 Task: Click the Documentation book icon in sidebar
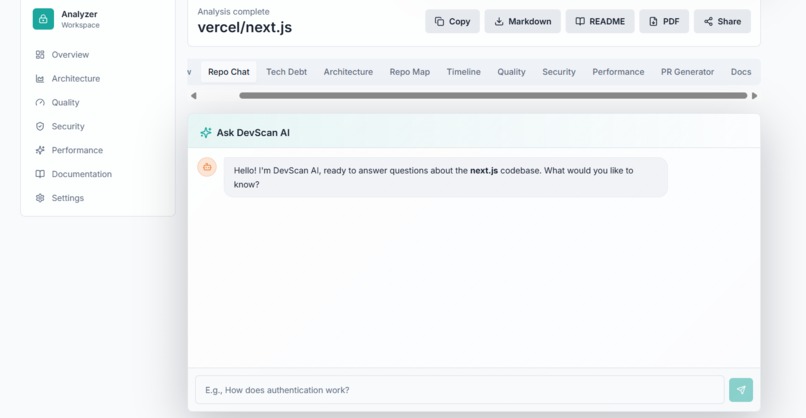point(40,174)
